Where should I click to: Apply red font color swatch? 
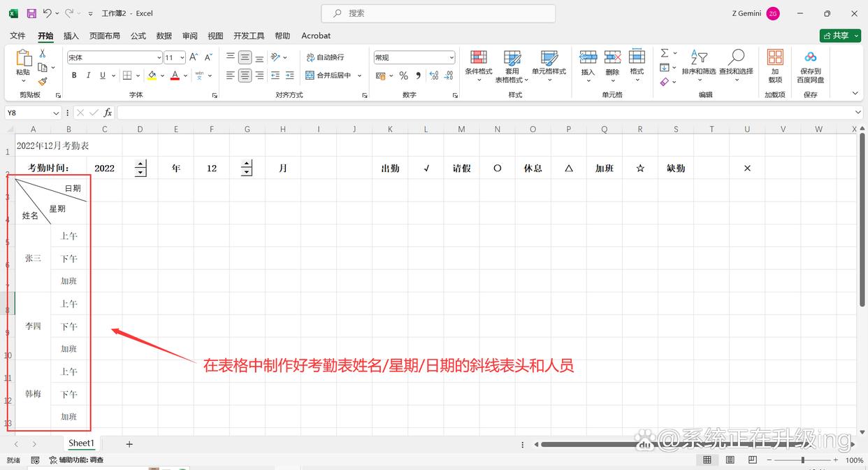(x=175, y=76)
